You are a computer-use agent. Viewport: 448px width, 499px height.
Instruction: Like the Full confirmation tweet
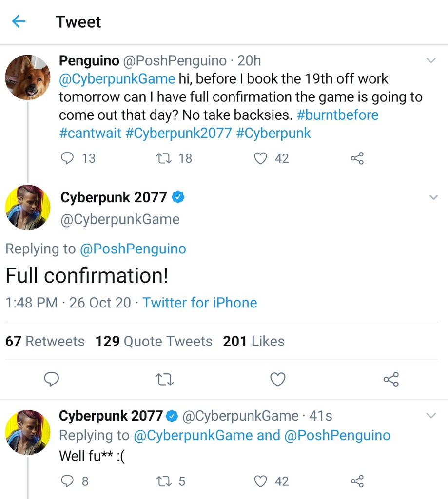278,379
